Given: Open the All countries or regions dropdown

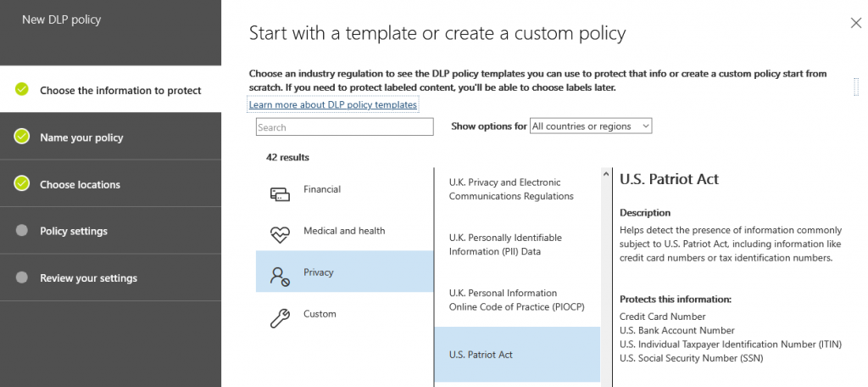Looking at the screenshot, I should tap(590, 126).
